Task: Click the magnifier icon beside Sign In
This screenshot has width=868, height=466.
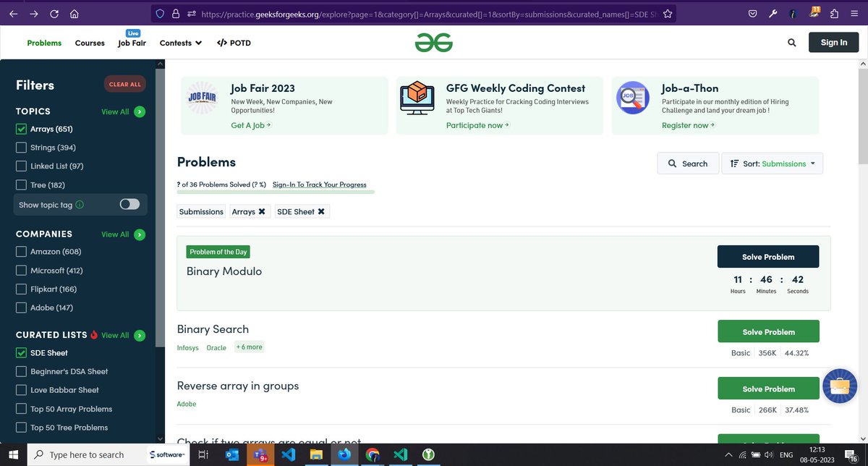Action: tap(792, 43)
